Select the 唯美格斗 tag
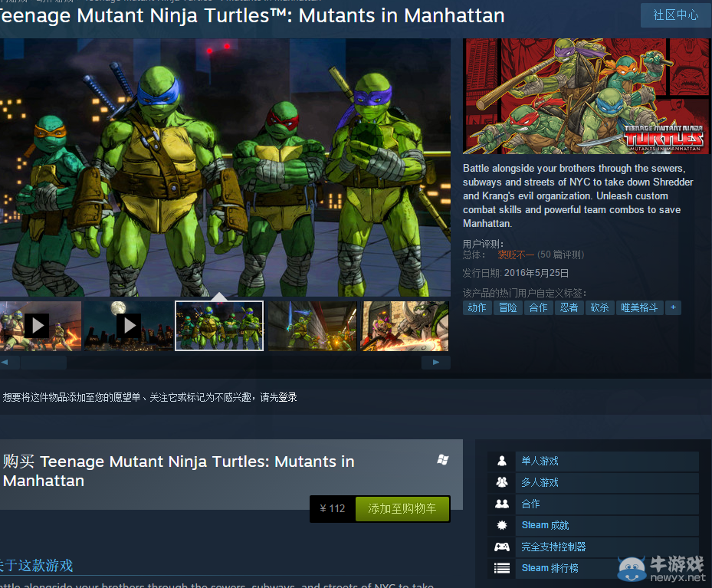This screenshot has height=588, width=712. point(639,308)
